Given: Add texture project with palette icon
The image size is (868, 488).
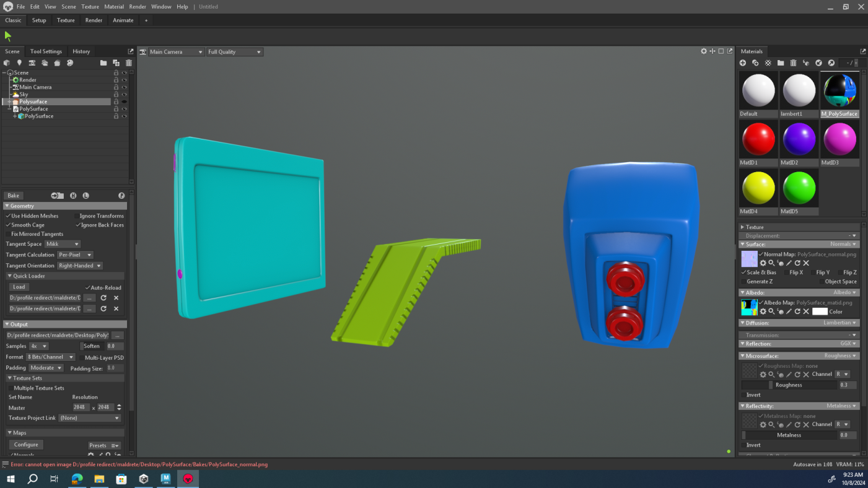Looking at the screenshot, I should pyautogui.click(x=70, y=63).
